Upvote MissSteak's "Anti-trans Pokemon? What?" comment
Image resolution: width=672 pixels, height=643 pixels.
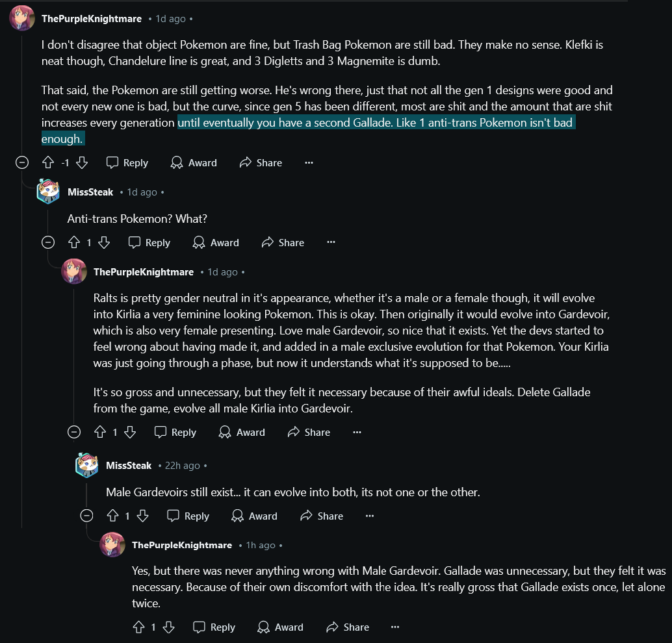(74, 242)
